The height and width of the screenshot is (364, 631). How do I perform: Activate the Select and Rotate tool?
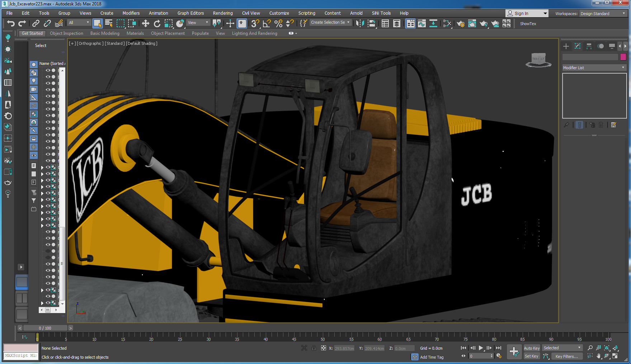click(x=157, y=24)
